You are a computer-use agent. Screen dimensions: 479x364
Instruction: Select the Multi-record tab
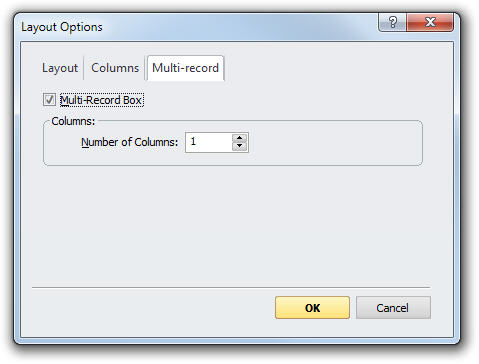(185, 68)
